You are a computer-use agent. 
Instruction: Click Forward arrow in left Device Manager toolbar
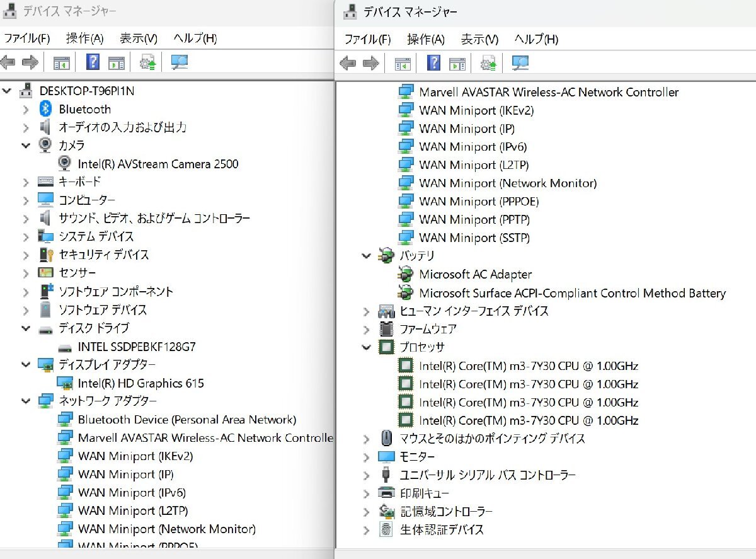click(30, 62)
